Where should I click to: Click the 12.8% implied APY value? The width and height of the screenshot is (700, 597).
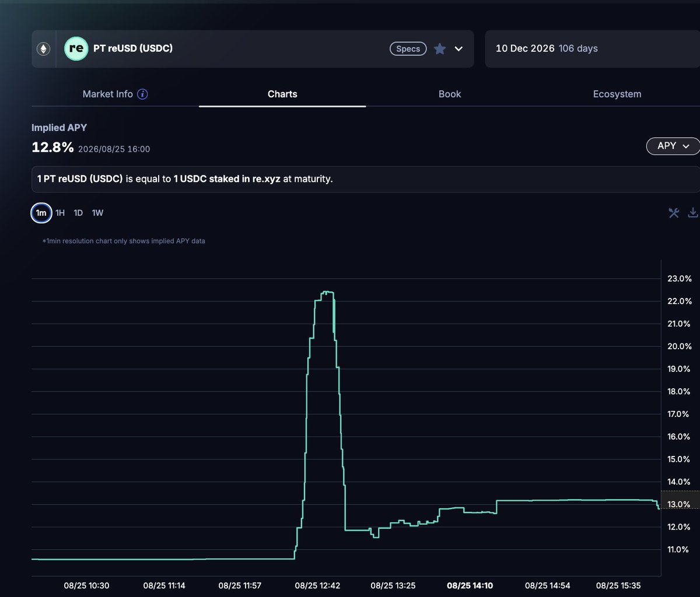[52, 148]
